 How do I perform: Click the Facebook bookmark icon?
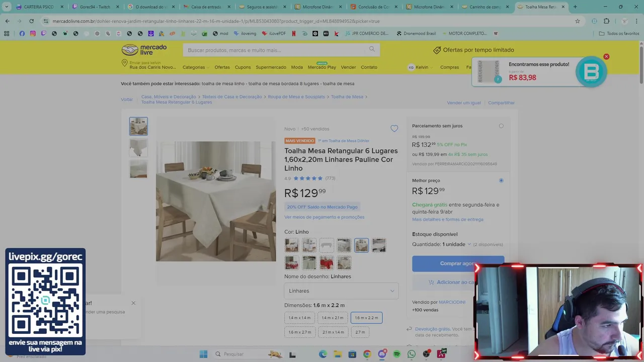point(22,33)
